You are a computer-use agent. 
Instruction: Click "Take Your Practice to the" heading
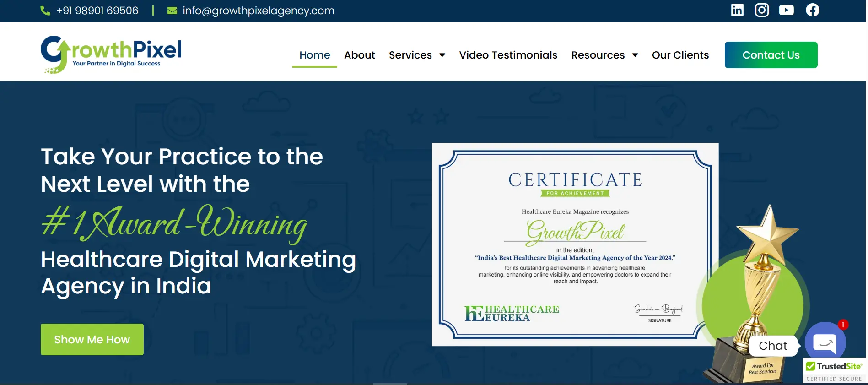click(x=182, y=157)
